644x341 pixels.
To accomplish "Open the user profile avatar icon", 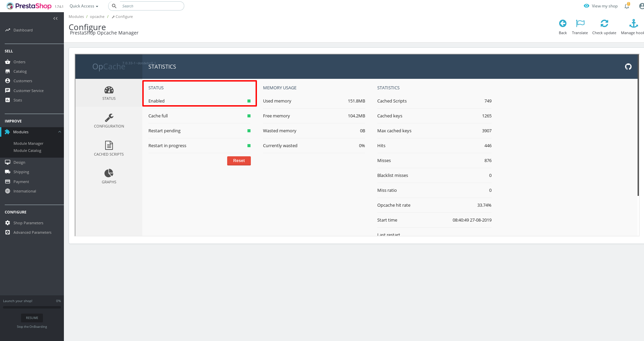I will coord(641,6).
